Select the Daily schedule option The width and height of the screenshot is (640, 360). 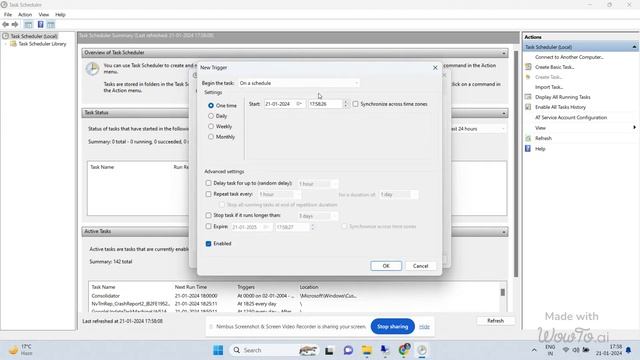coord(211,116)
